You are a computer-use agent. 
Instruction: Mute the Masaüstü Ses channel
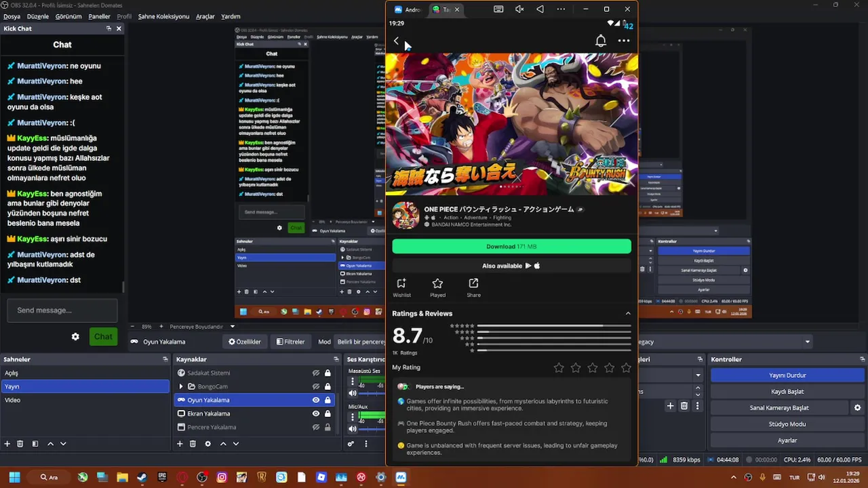[352, 393]
